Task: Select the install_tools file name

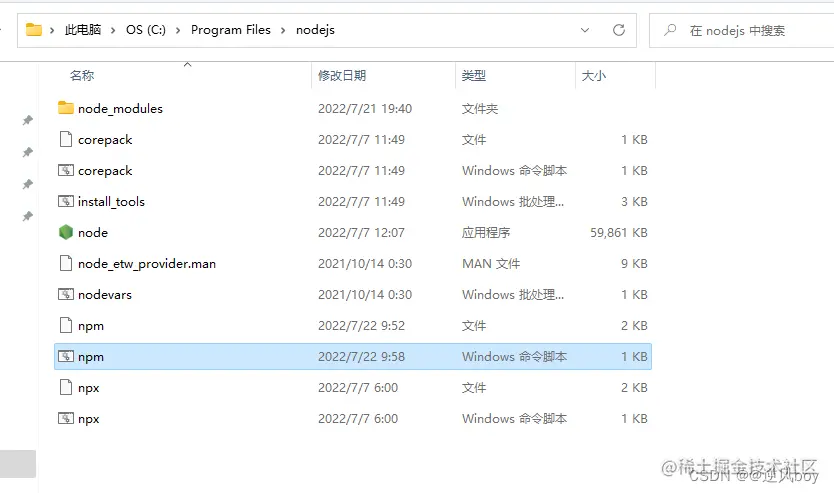Action: [x=111, y=202]
